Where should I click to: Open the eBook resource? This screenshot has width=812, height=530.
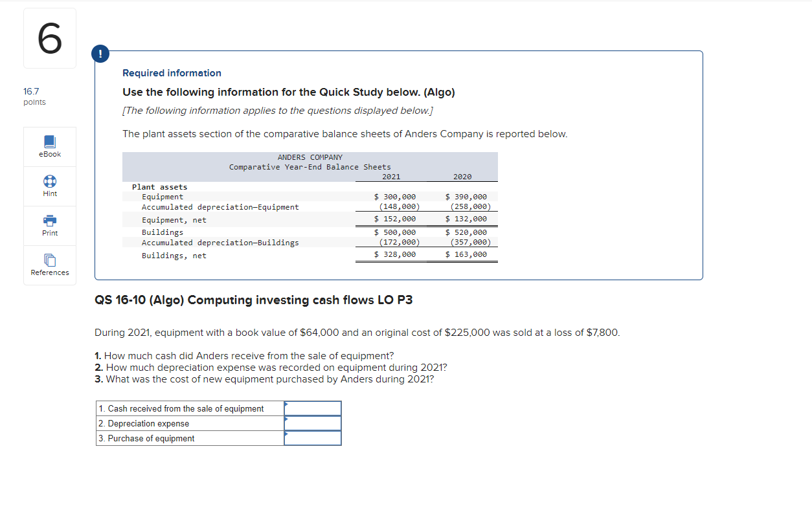click(x=49, y=146)
